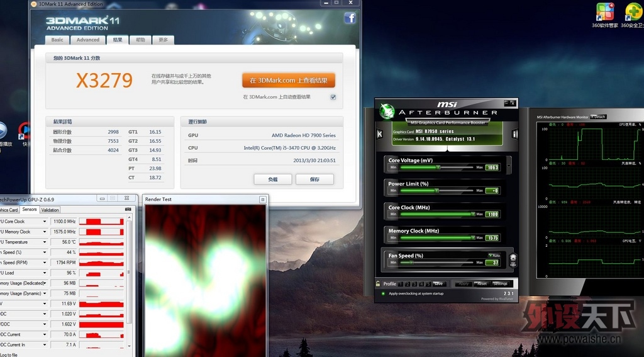Click the X3279 score text
This screenshot has height=357, width=644.
104,81
